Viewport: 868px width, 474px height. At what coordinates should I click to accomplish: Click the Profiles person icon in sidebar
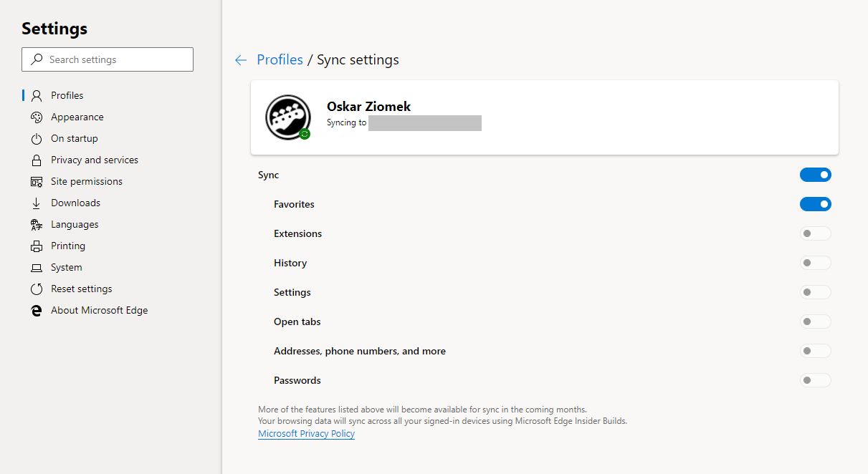37,96
